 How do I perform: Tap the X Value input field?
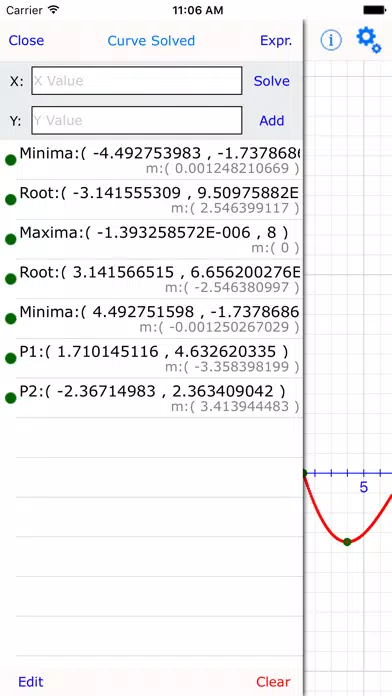[x=137, y=81]
